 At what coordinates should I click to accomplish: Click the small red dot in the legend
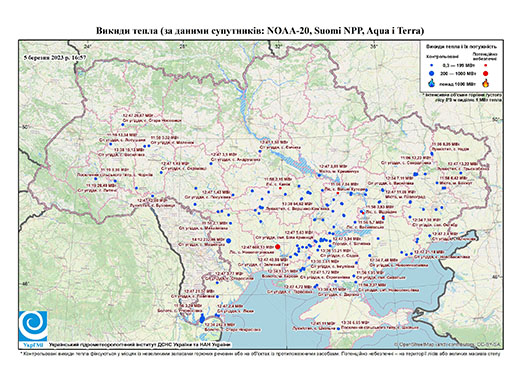click(x=486, y=66)
